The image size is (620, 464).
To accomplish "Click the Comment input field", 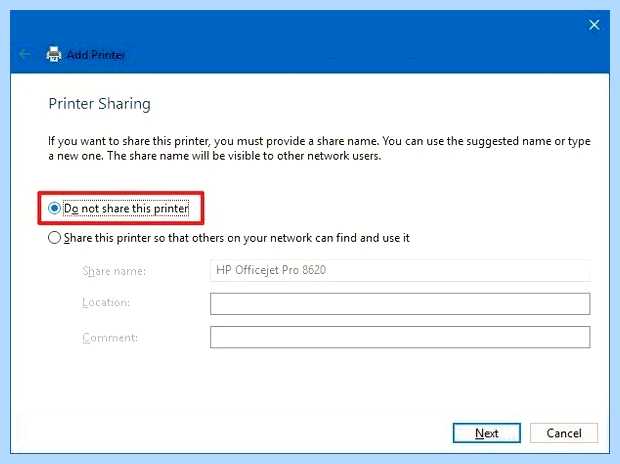I will click(400, 337).
